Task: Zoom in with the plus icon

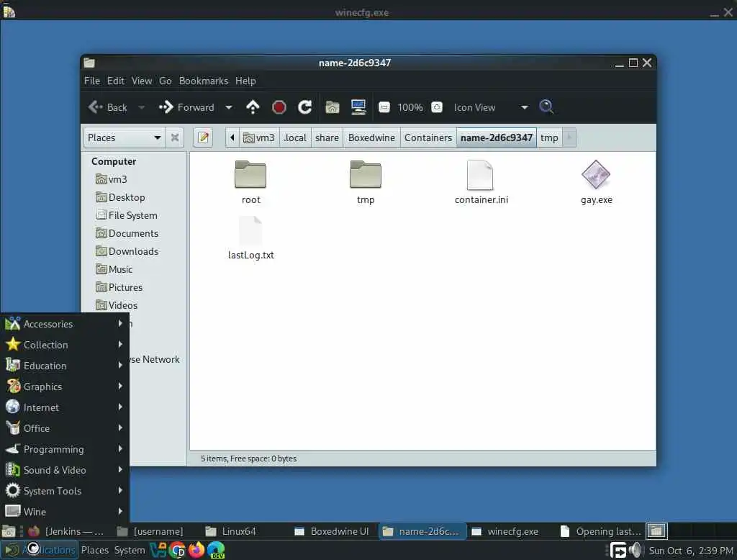Action: [x=437, y=107]
